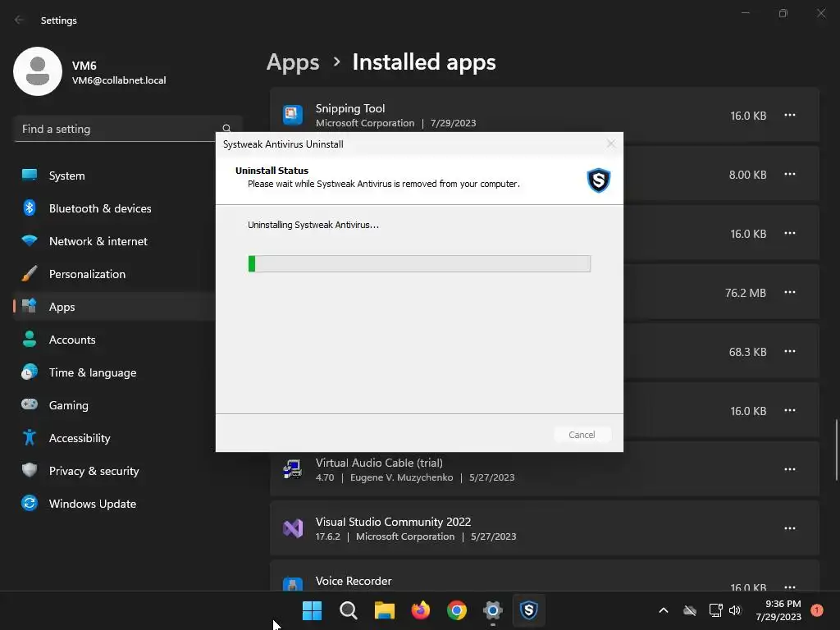Click the Visual Studio Community 2022 name

click(x=393, y=522)
